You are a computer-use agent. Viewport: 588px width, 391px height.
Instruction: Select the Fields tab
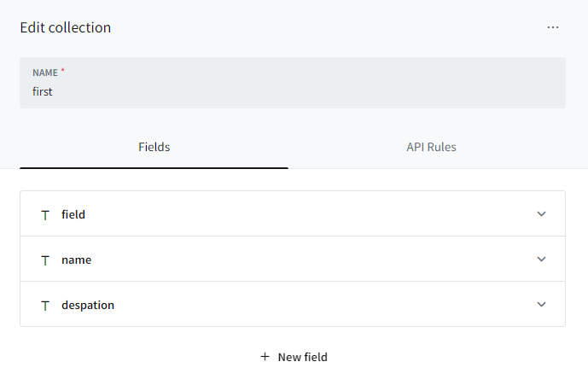[154, 147]
